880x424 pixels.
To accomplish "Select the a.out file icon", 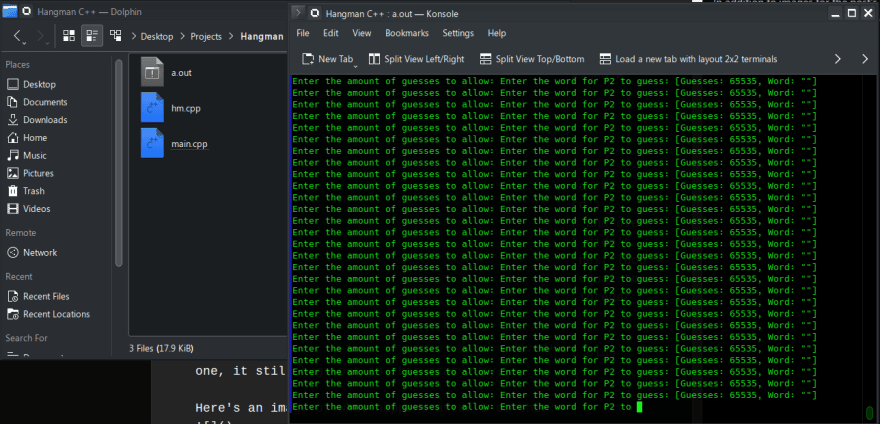I will pyautogui.click(x=152, y=72).
